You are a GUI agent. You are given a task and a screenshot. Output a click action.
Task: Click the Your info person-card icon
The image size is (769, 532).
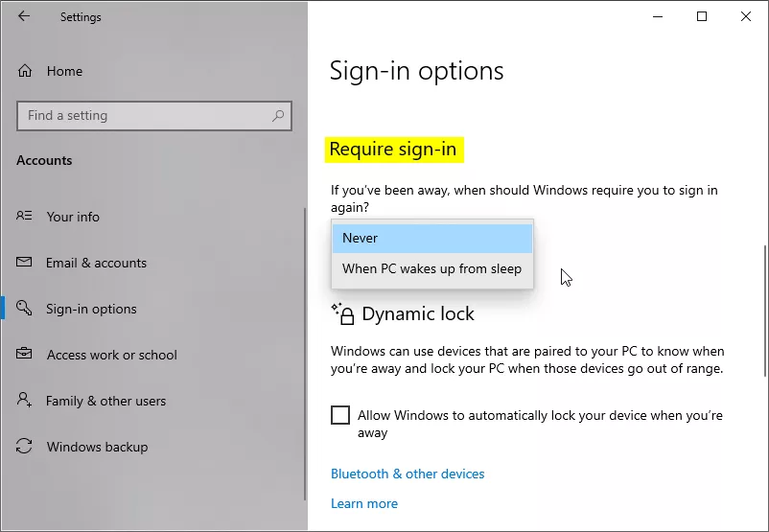(24, 216)
